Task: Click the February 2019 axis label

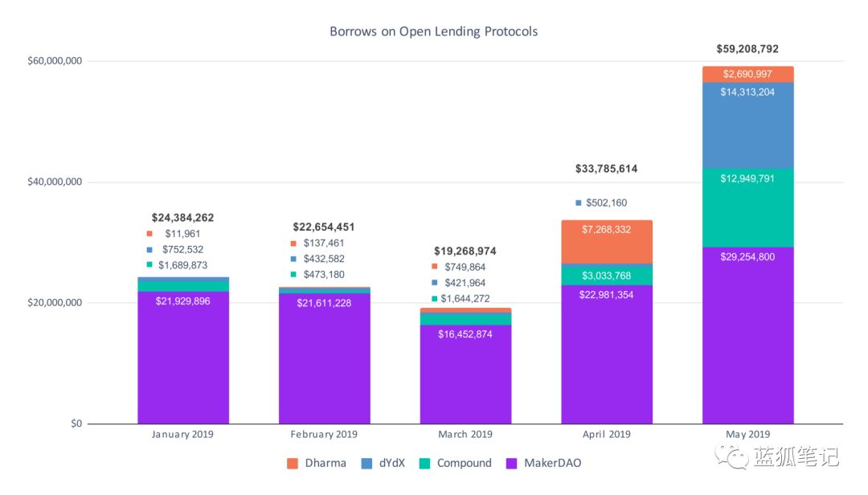Action: click(324, 434)
